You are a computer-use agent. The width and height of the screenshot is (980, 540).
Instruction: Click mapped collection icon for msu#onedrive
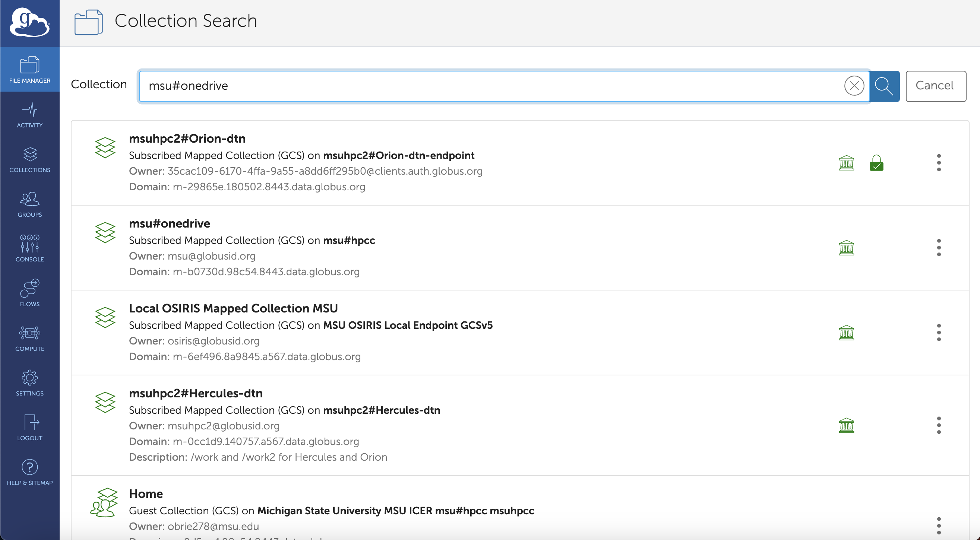[105, 232]
